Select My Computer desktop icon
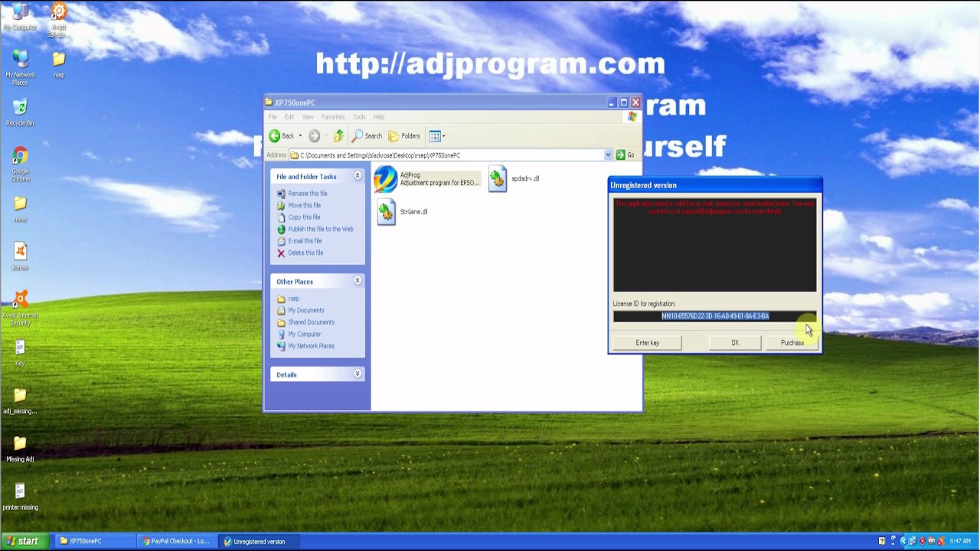 20,16
